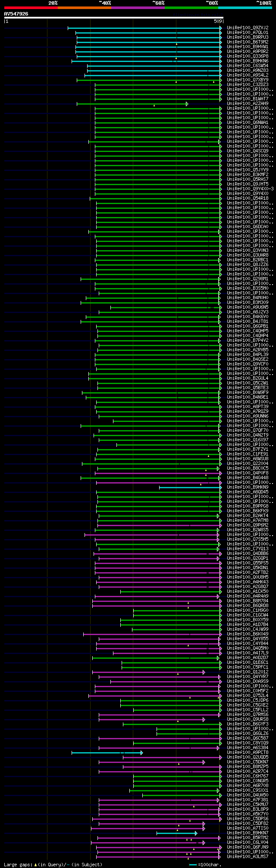Click the short cyan bar for B9HKN9
This screenshot has width=276, height=868.
click(190, 487)
